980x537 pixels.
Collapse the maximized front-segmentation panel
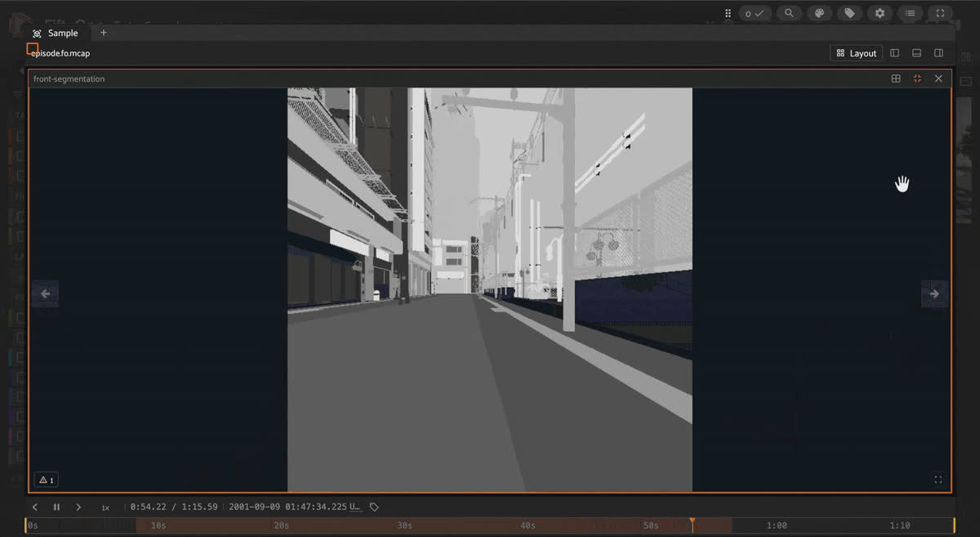[x=917, y=78]
